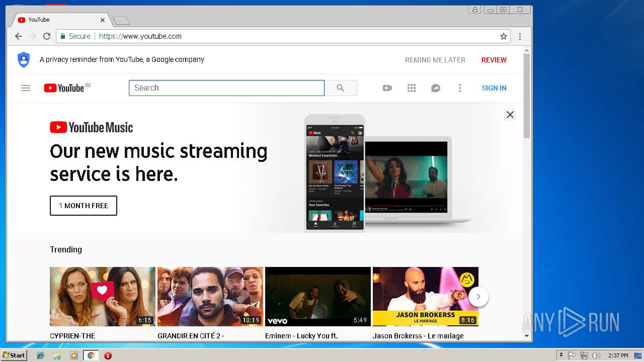This screenshot has height=362, width=644.
Task: Open the Action Center flag icon
Action: click(572, 355)
